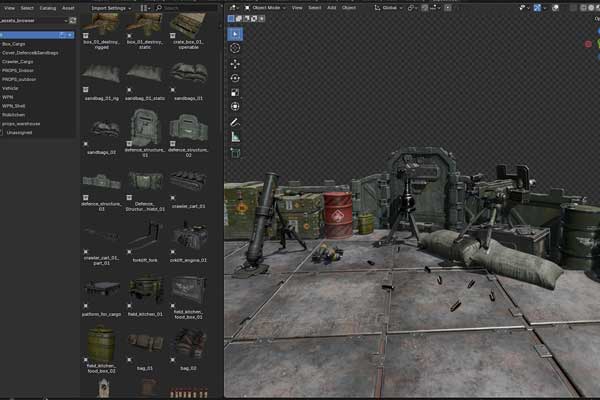Choose the Measure ruler tool
This screenshot has width=600, height=400.
[235, 137]
